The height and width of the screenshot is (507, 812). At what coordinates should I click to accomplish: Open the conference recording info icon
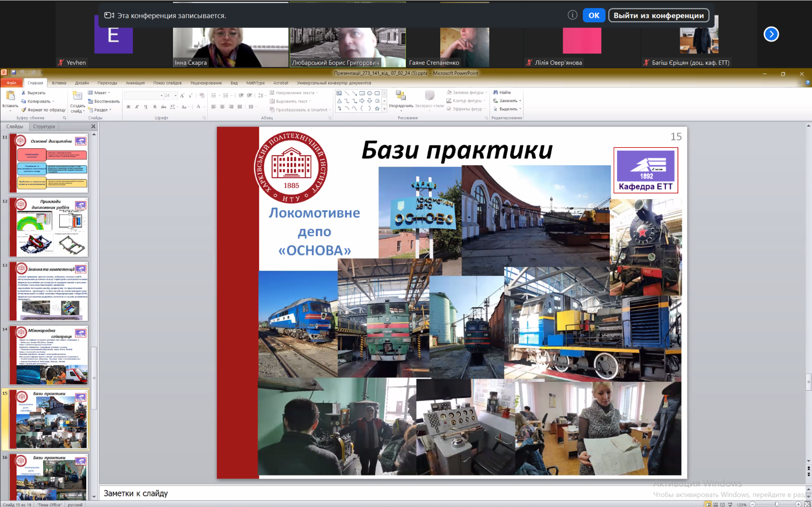pos(572,15)
